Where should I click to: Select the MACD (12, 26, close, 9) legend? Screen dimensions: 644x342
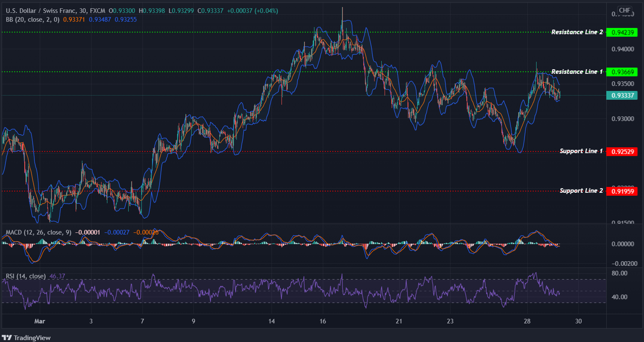38,232
